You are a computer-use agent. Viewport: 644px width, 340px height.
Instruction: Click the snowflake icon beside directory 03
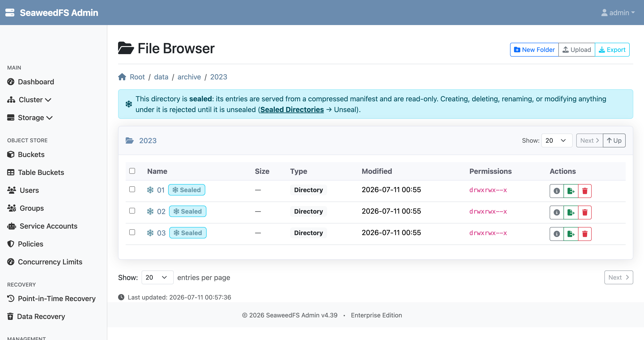pos(150,233)
